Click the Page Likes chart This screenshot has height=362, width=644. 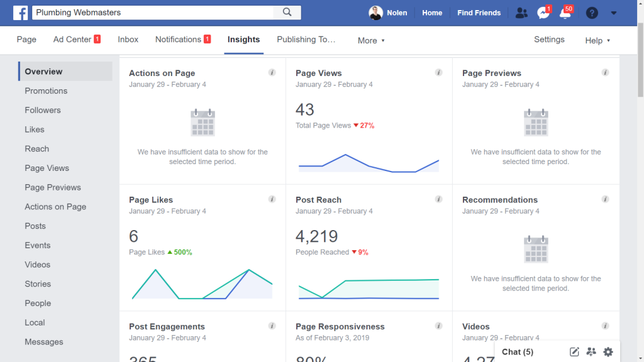202,284
